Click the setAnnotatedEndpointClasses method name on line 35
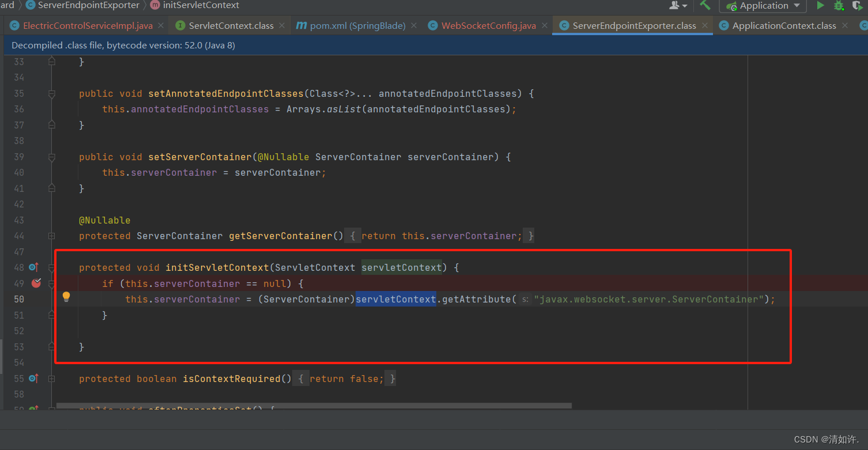 point(226,93)
